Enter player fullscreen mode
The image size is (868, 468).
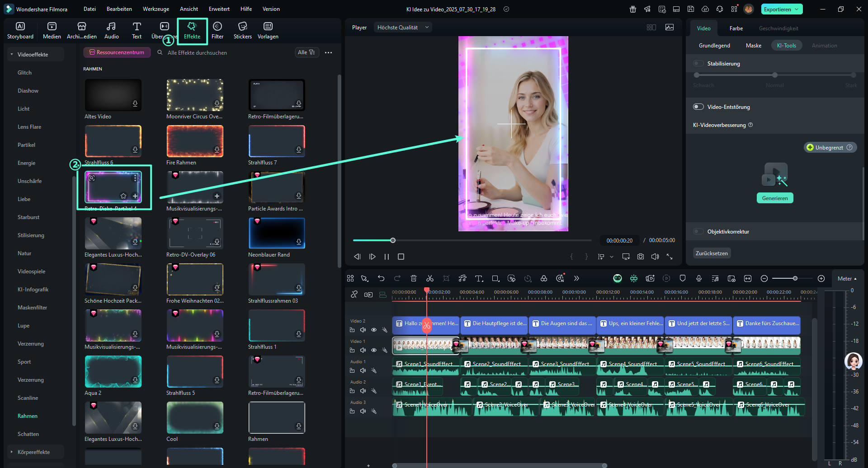[x=670, y=257]
